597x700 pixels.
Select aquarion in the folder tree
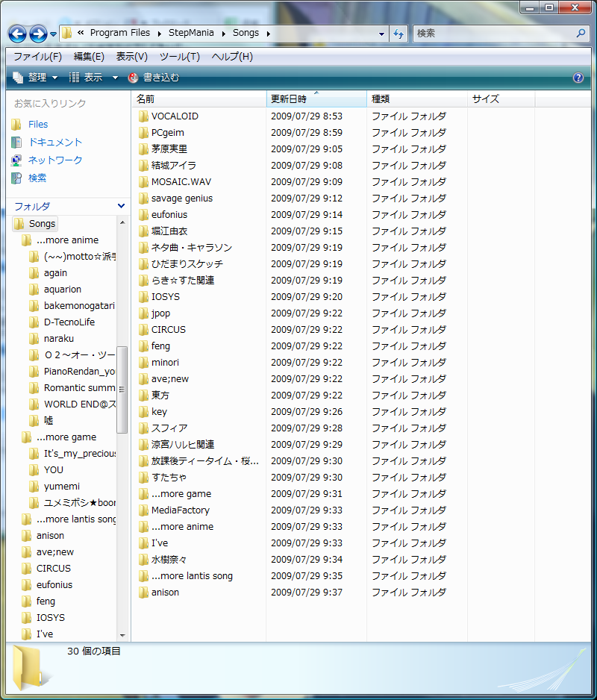click(63, 290)
